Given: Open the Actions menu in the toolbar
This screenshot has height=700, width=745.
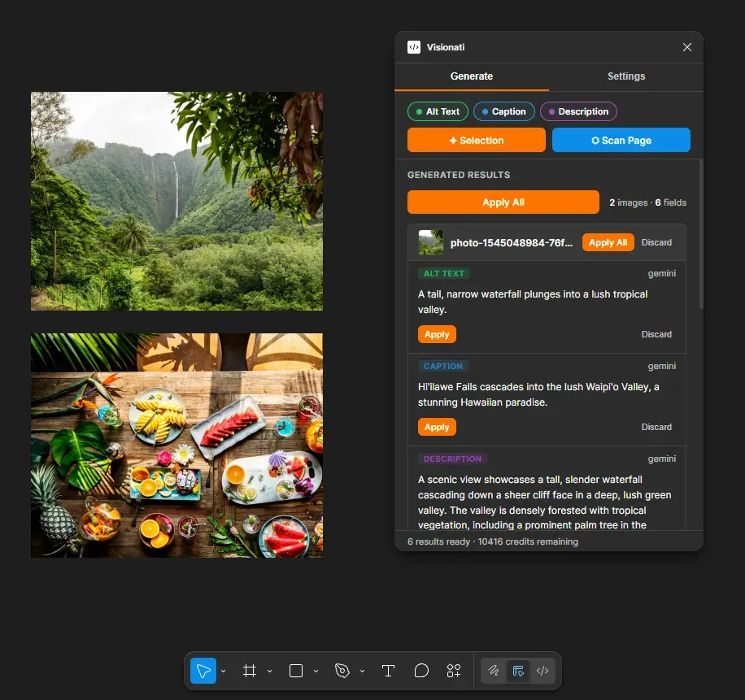Looking at the screenshot, I should [x=453, y=671].
